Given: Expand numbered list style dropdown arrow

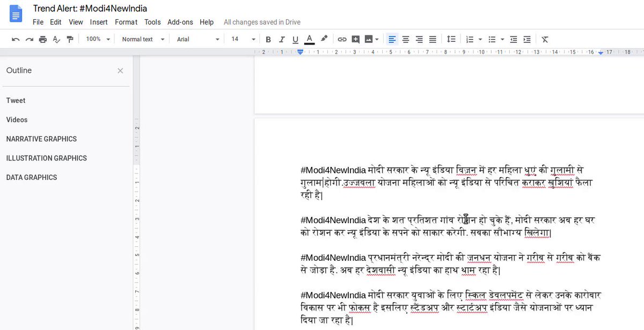Looking at the screenshot, I should click(480, 39).
